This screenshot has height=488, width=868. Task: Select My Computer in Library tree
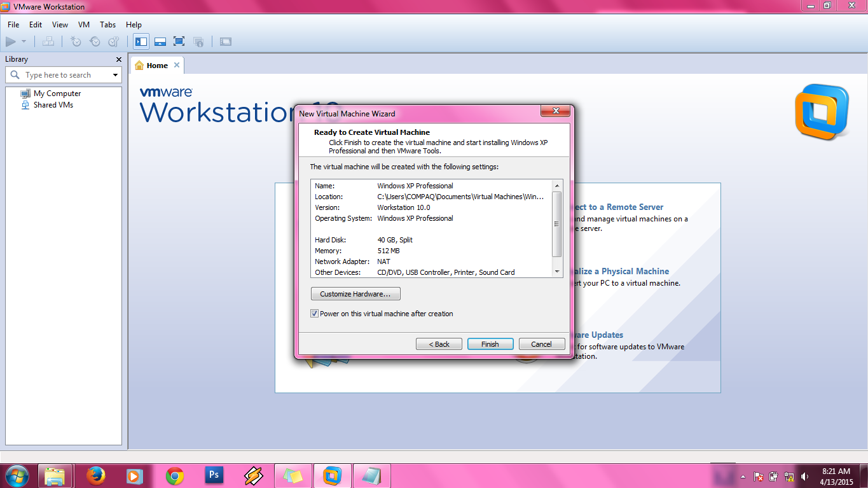pos(51,94)
